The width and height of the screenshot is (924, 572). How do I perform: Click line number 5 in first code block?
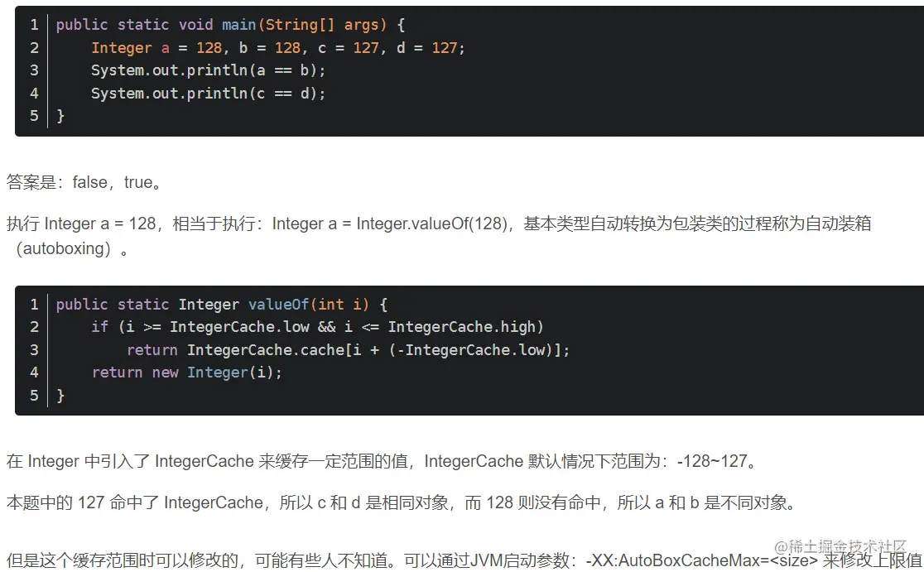click(x=34, y=116)
